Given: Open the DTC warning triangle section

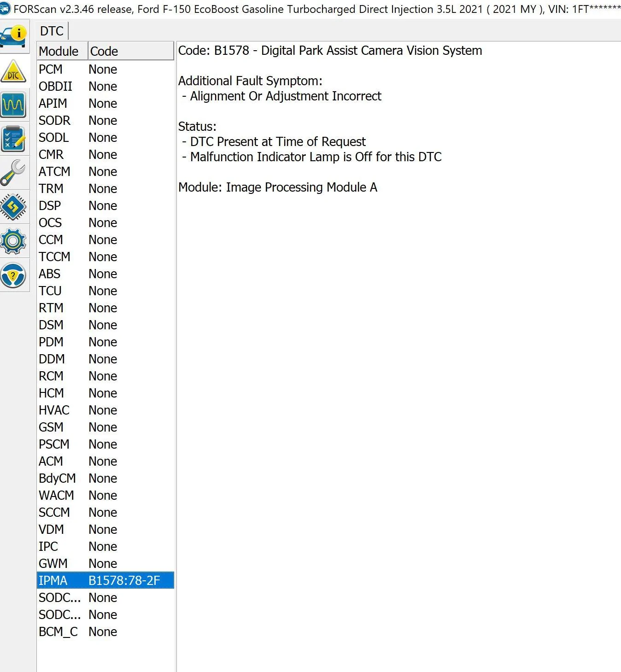Looking at the screenshot, I should [x=13, y=71].
